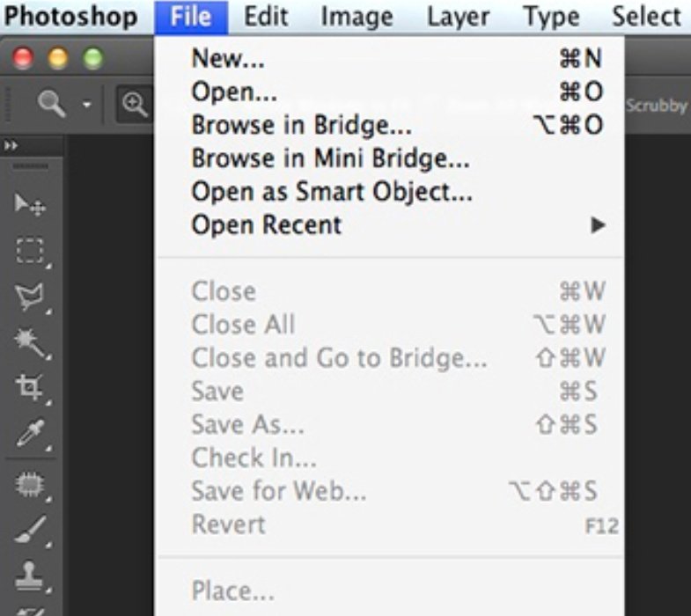Activate the Crop tool

[x=31, y=387]
